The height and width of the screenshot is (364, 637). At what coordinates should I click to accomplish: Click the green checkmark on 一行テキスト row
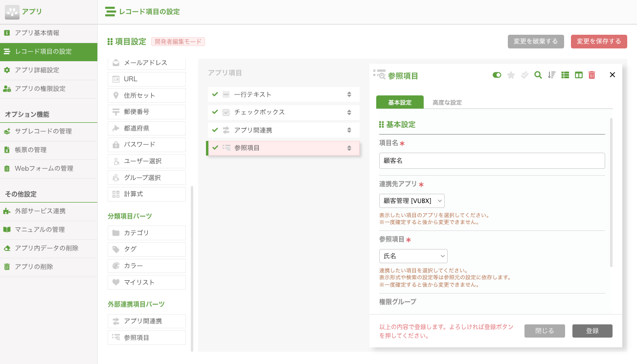(x=215, y=94)
